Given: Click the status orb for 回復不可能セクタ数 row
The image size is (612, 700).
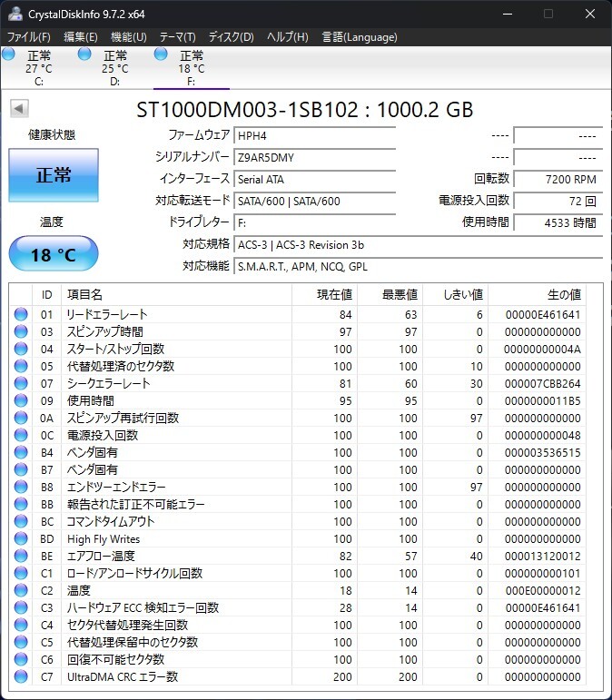Looking at the screenshot, I should (x=21, y=659).
